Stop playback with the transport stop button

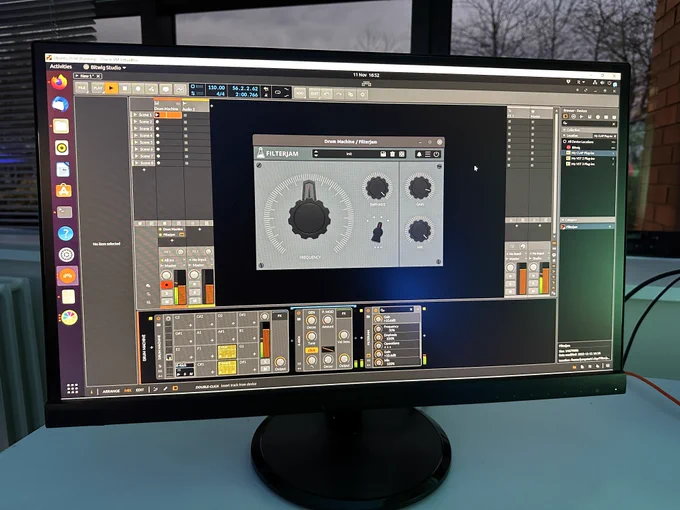click(x=125, y=88)
